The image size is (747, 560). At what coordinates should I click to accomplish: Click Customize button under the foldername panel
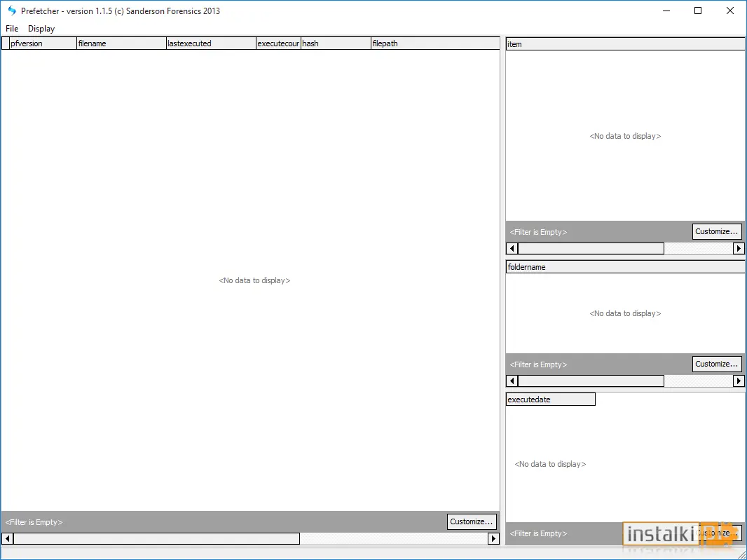tap(717, 364)
